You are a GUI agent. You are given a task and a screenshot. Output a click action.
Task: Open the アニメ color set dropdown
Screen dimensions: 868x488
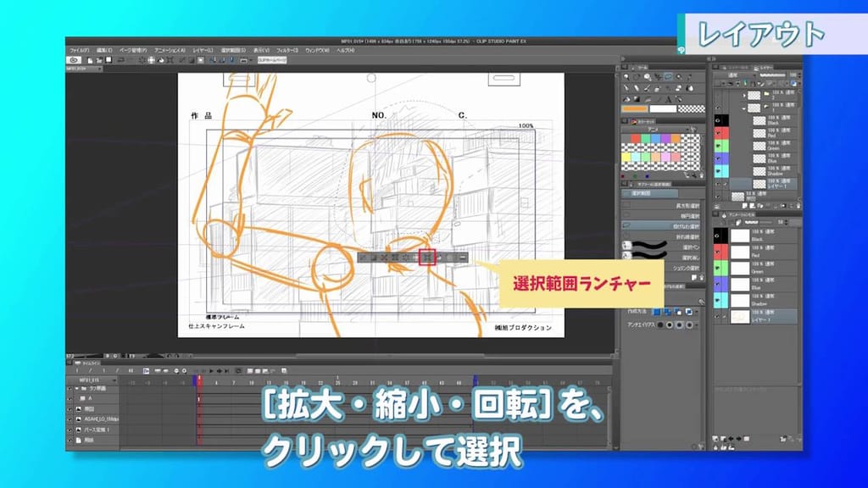coord(655,129)
